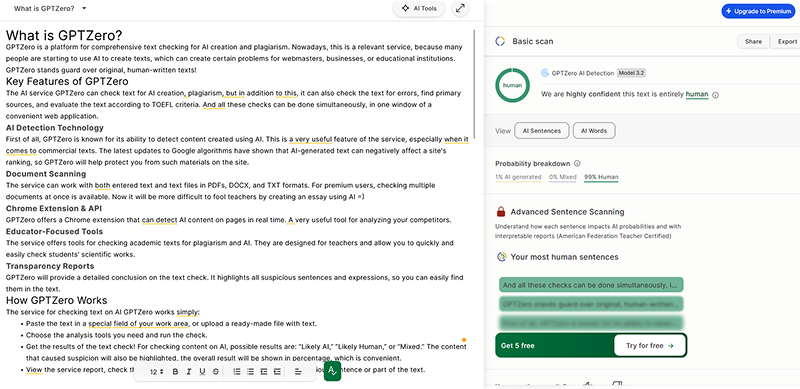Decrease indent of the text
Image resolution: width=800 pixels, height=389 pixels.
(x=264, y=372)
